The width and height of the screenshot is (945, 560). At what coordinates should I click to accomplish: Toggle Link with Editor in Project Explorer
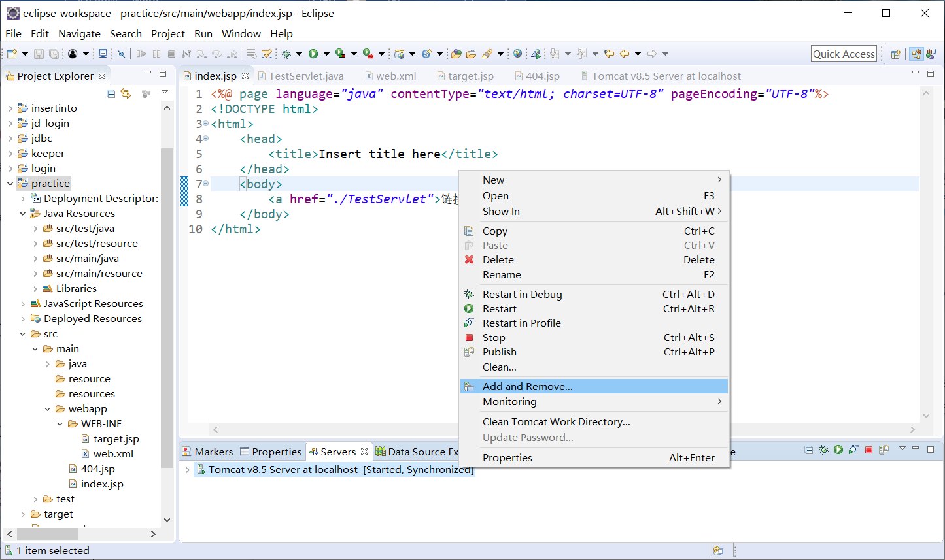pyautogui.click(x=125, y=93)
